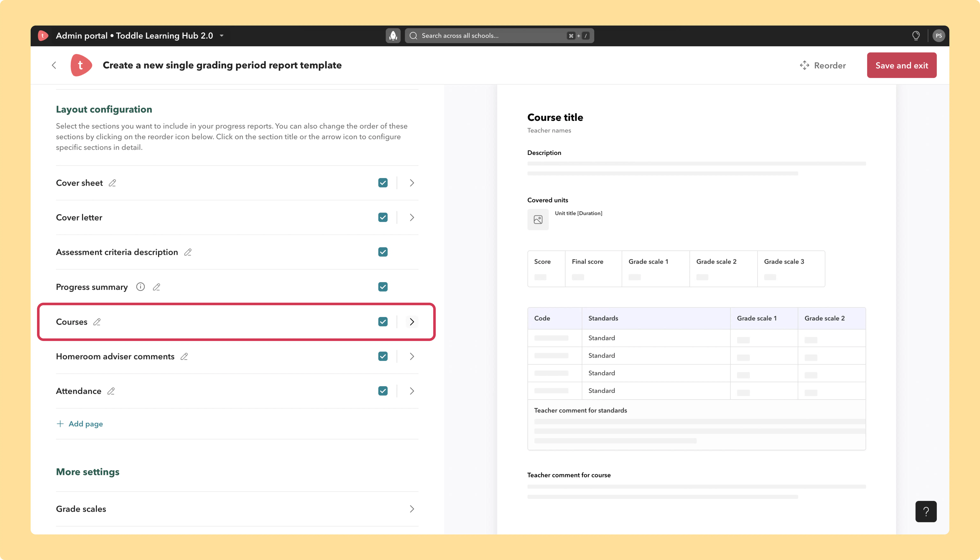Click the Reorder button
The width and height of the screenshot is (980, 560).
point(823,65)
